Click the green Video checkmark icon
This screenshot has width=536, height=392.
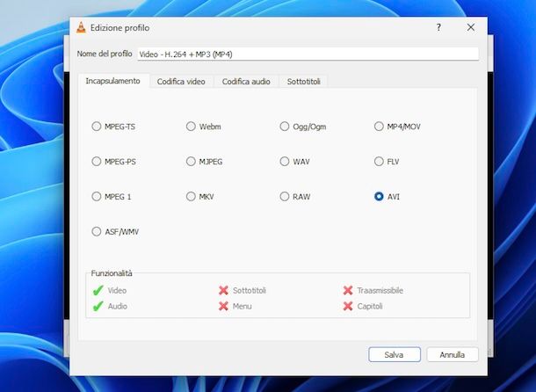coord(98,290)
